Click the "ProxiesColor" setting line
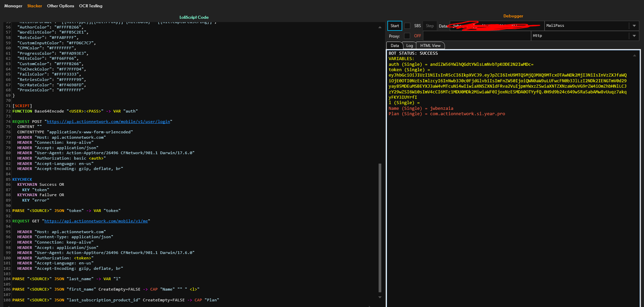 click(x=50, y=90)
